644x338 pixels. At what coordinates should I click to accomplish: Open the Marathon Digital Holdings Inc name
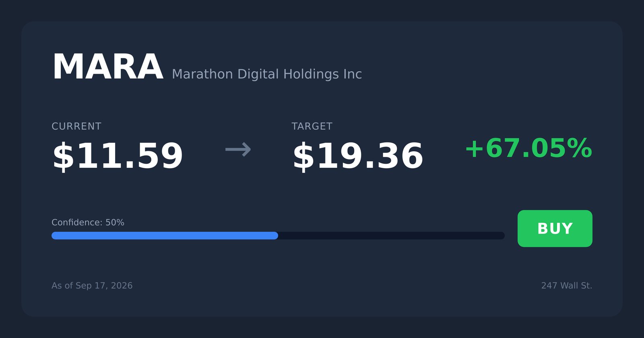coord(267,74)
